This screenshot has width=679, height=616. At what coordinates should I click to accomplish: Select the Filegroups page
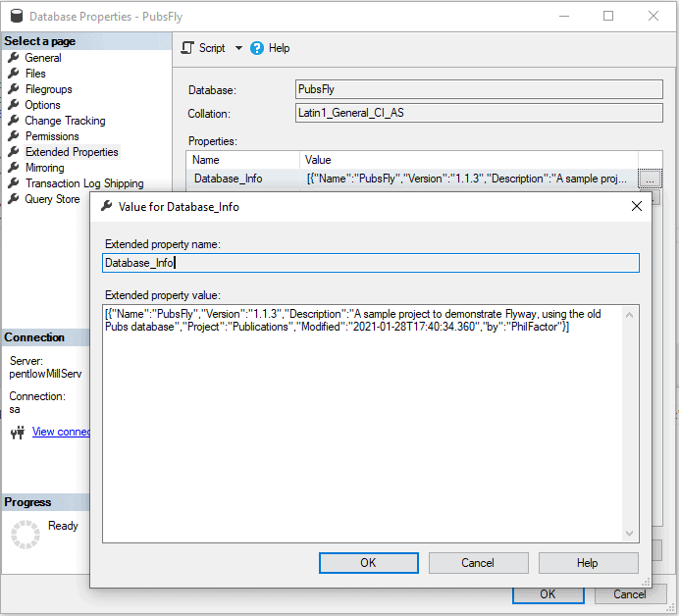point(48,89)
